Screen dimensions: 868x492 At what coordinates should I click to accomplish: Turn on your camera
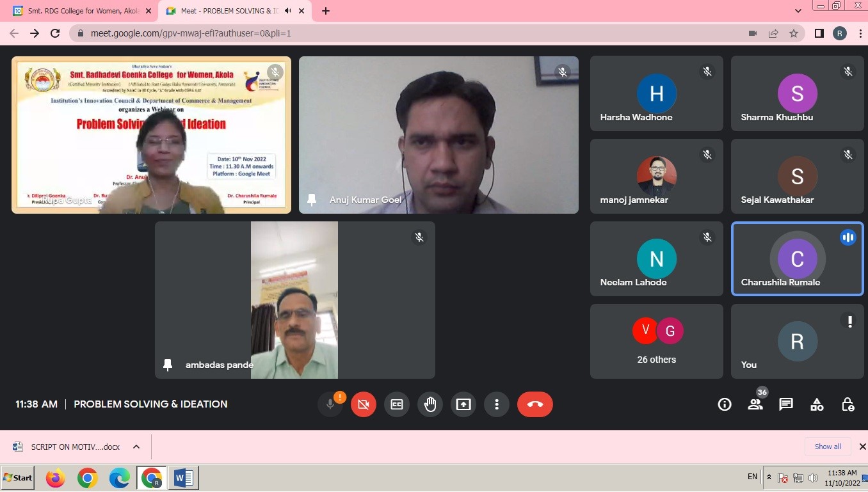(364, 404)
